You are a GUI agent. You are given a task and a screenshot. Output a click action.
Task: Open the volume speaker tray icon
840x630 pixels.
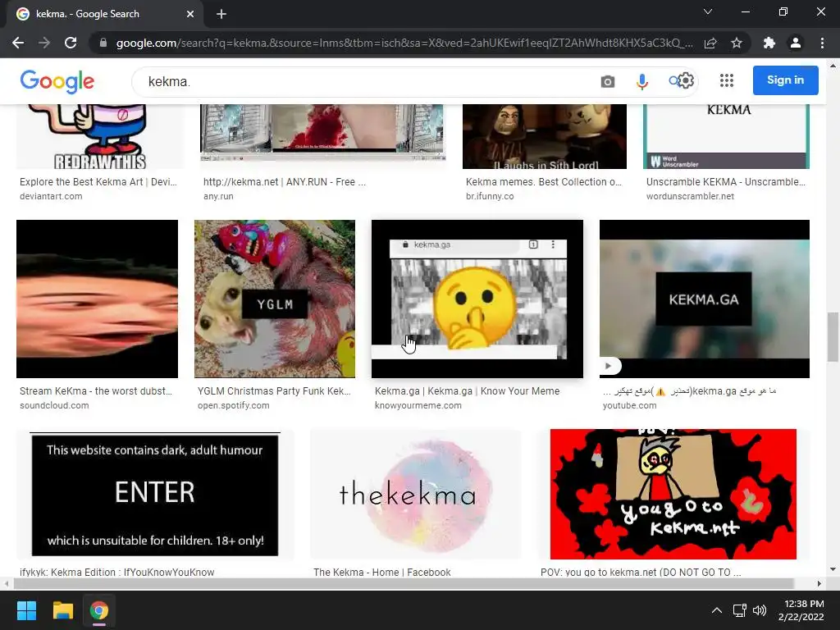click(760, 610)
